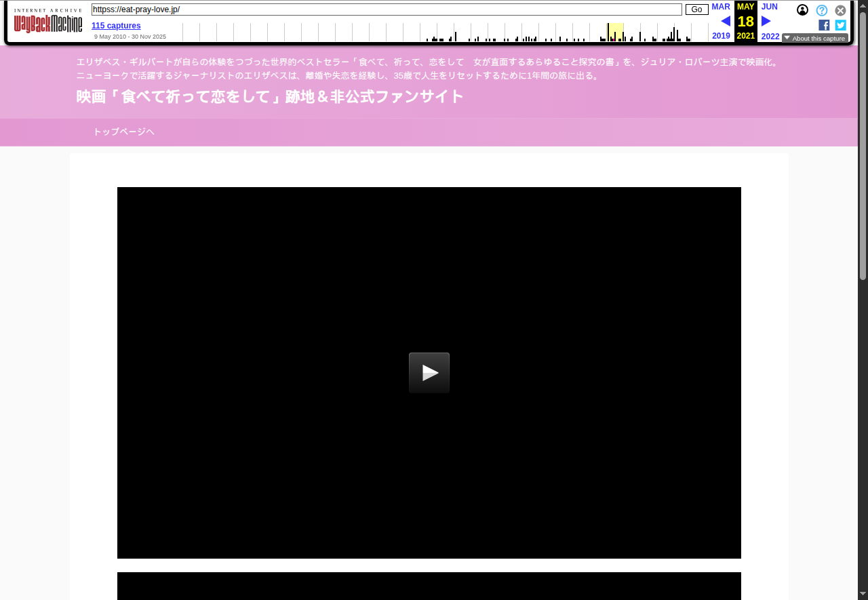Expand the About this capture dropdown

click(814, 39)
